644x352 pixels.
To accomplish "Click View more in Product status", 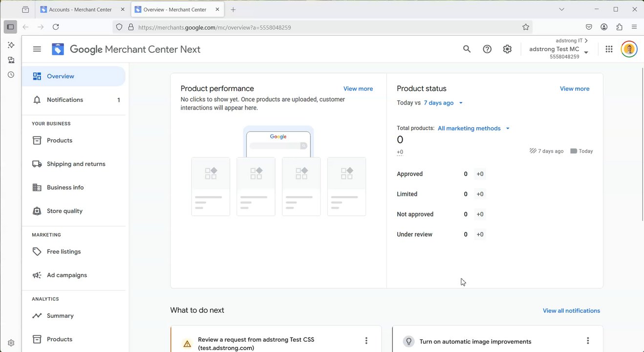I will 574,88.
